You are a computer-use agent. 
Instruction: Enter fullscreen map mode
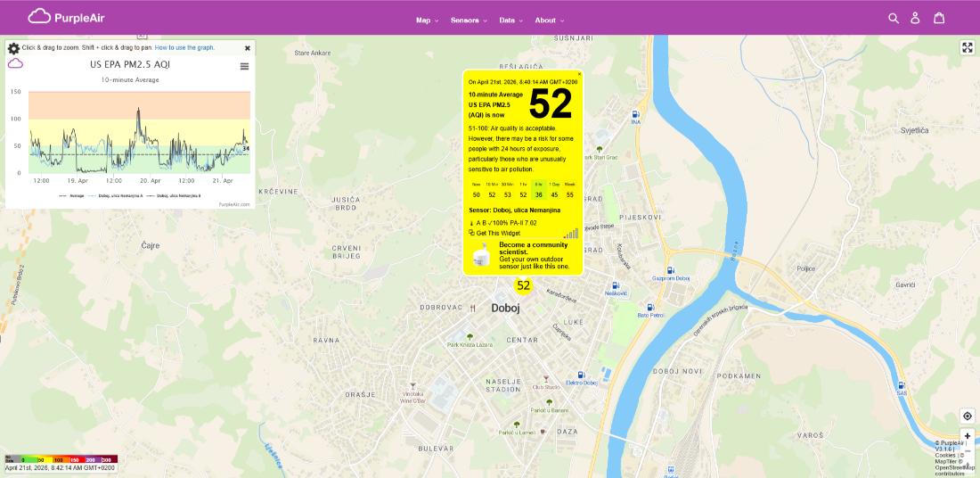click(967, 47)
